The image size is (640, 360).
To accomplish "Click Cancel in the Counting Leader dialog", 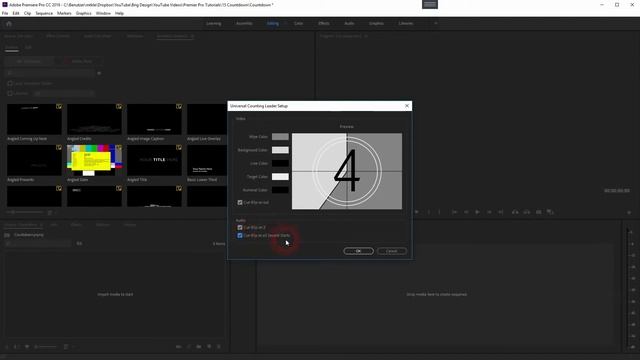I will [392, 251].
